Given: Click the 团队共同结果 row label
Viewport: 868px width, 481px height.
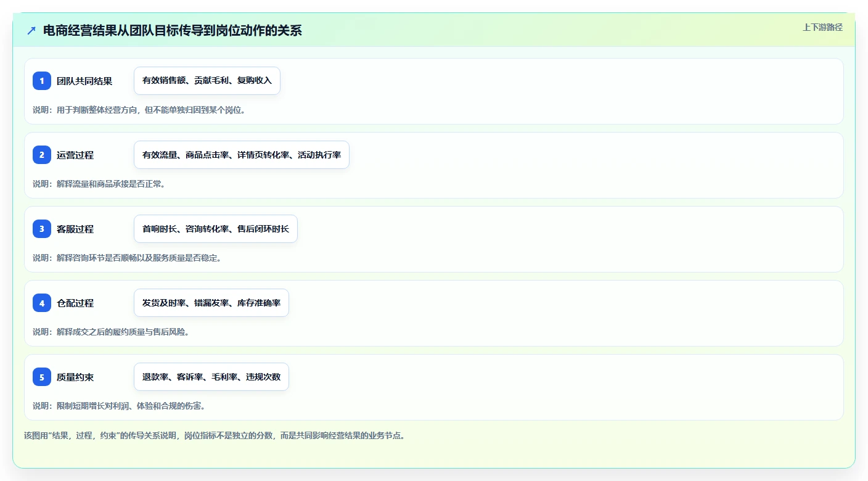Looking at the screenshot, I should coord(84,81).
